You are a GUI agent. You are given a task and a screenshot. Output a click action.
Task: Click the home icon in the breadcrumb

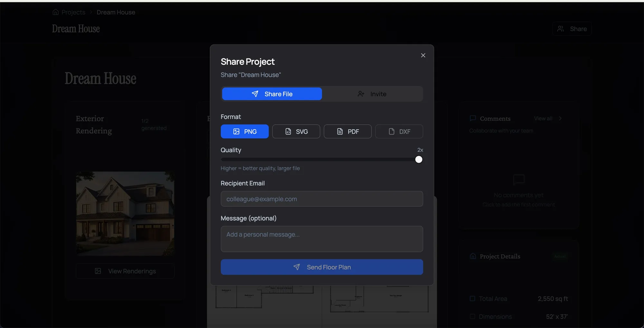(x=55, y=12)
